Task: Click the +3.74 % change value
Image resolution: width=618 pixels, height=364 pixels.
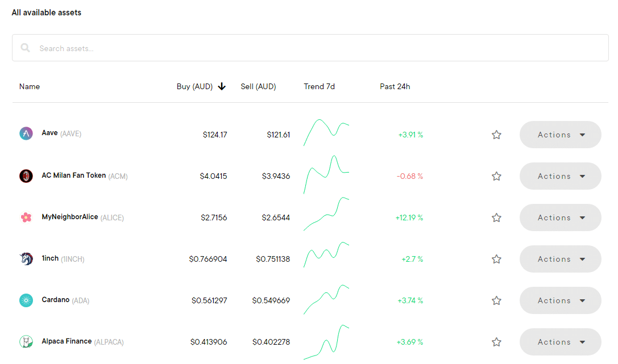Action: pyautogui.click(x=410, y=300)
